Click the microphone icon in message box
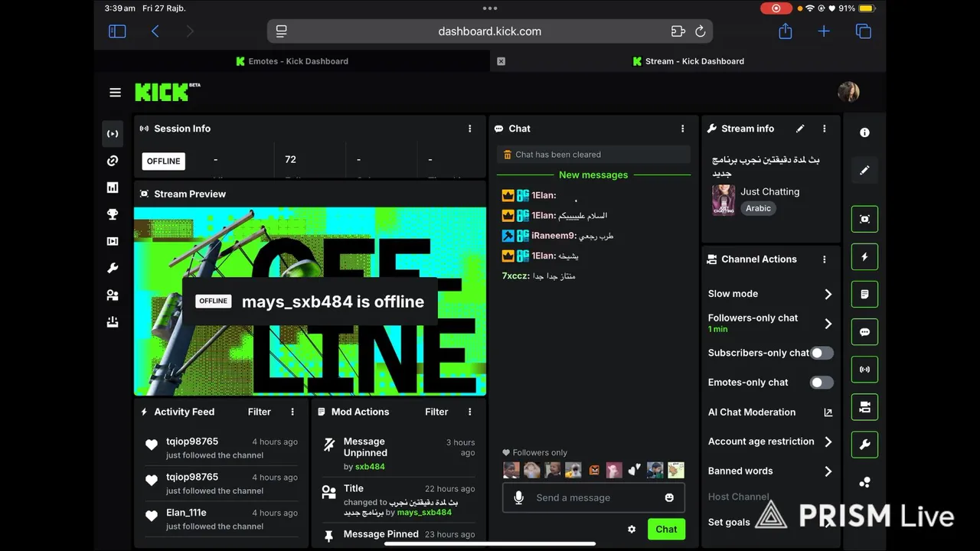The image size is (980, 551). 518,497
